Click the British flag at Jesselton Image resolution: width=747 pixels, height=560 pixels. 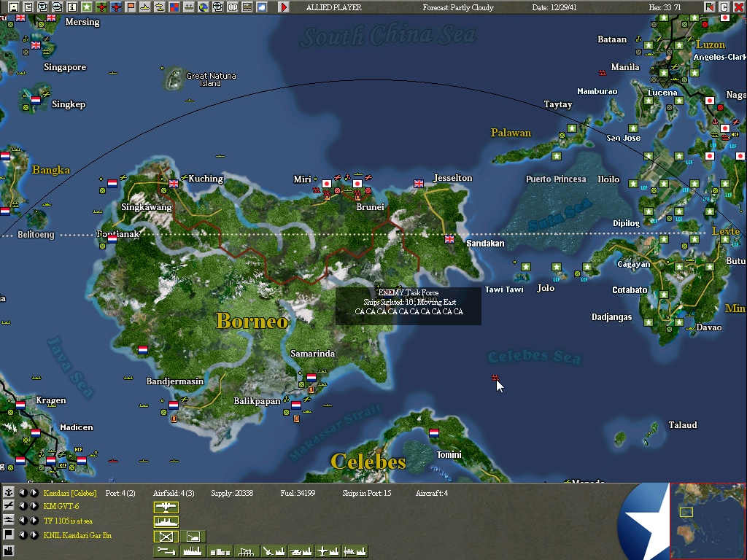pos(418,183)
